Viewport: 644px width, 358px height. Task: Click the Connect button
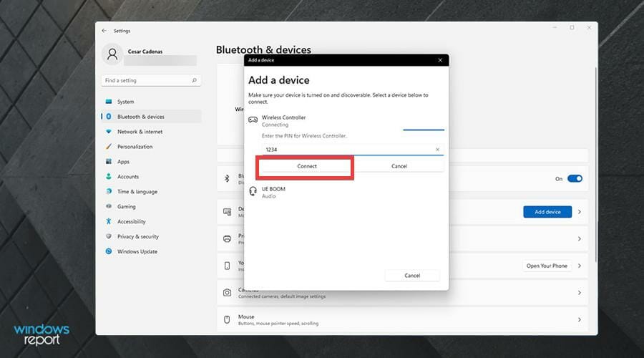307,166
